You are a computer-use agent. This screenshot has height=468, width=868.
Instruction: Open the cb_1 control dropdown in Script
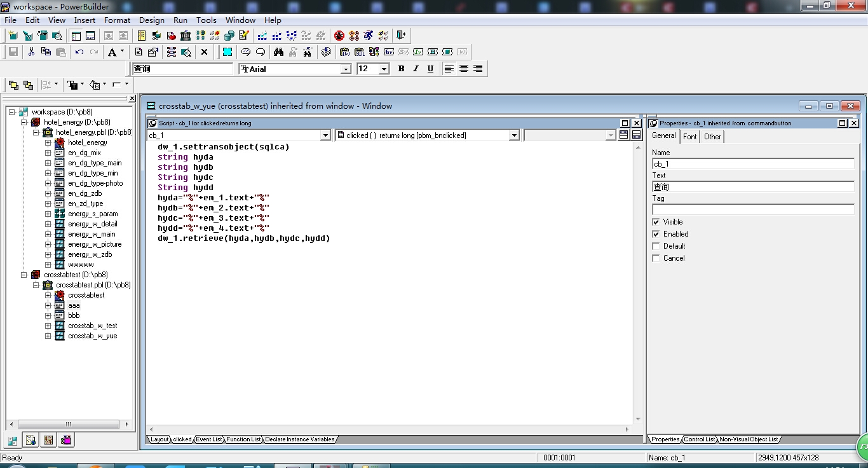click(x=325, y=135)
